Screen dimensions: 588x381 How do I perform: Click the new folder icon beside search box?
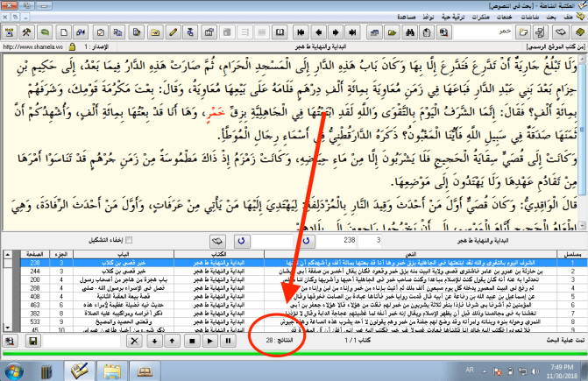(523, 32)
